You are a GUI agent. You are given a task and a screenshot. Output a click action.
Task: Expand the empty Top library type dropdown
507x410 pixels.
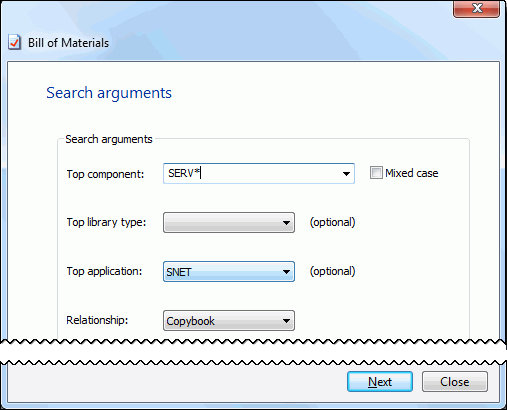click(229, 222)
